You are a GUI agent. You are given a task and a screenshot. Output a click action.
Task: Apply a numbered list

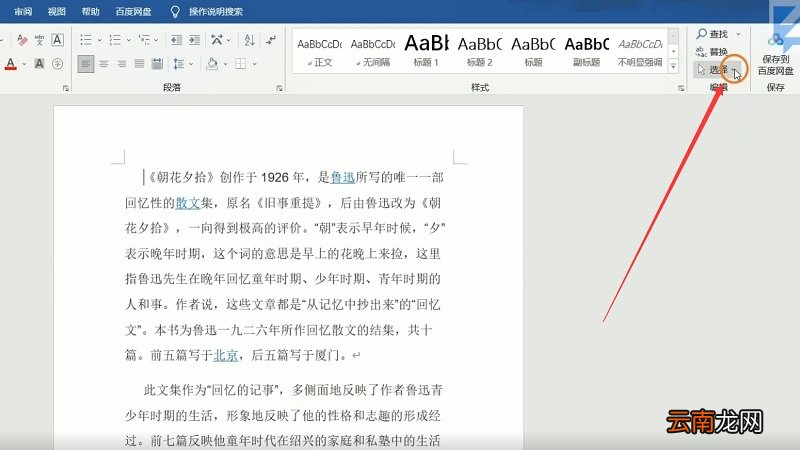[x=115, y=40]
